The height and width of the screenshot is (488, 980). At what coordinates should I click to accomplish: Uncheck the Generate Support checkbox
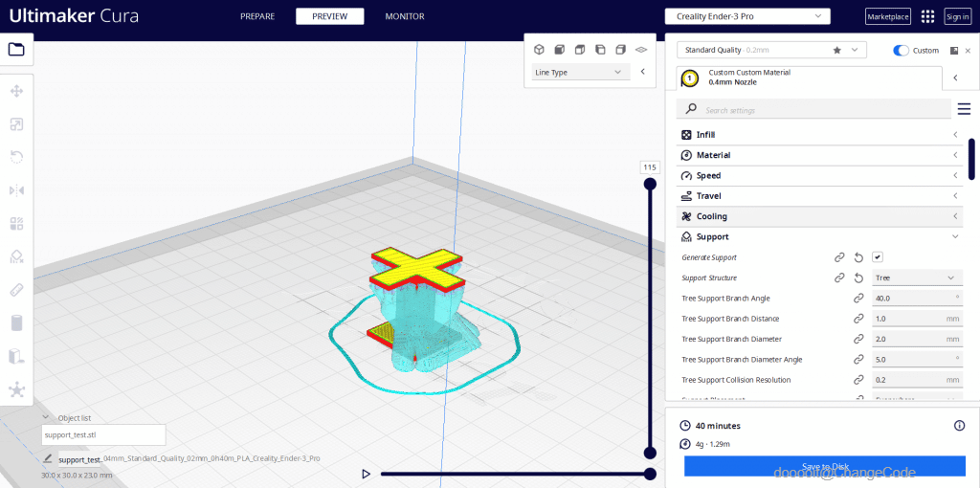878,257
